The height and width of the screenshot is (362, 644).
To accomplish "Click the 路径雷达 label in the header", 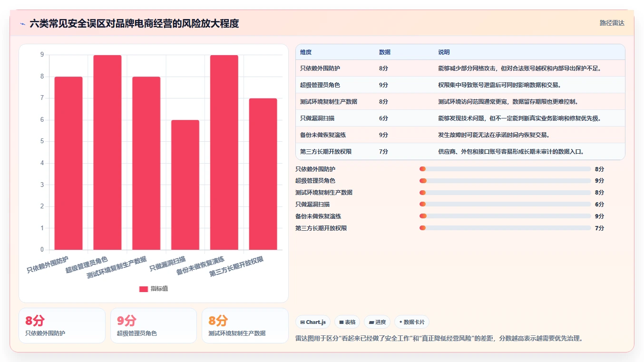I will pos(612,23).
